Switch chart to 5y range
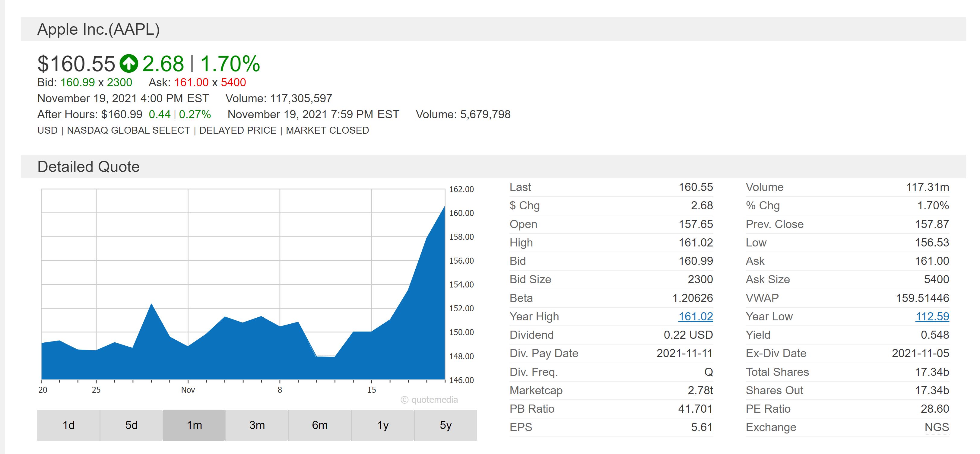Screen dimensions: 980x454 pyautogui.click(x=446, y=425)
